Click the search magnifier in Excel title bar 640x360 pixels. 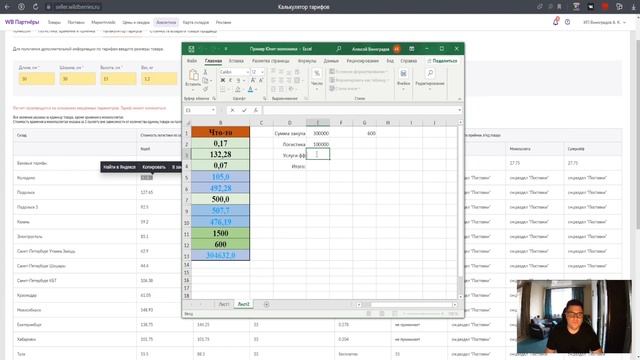click(339, 49)
